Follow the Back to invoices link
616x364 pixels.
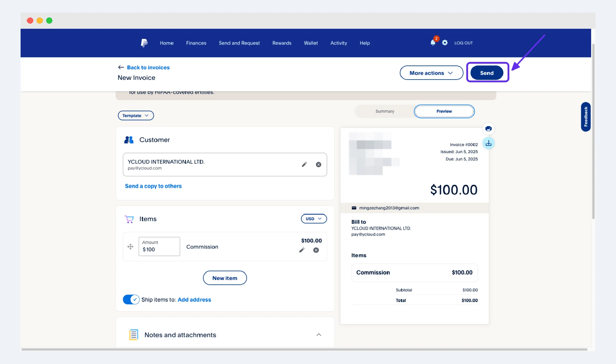(x=148, y=67)
